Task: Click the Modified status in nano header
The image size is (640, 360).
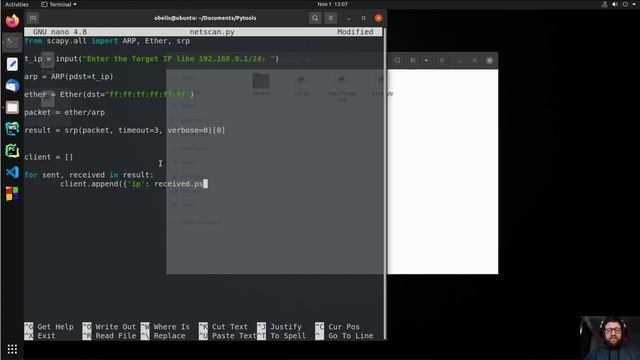Action: 355,32
